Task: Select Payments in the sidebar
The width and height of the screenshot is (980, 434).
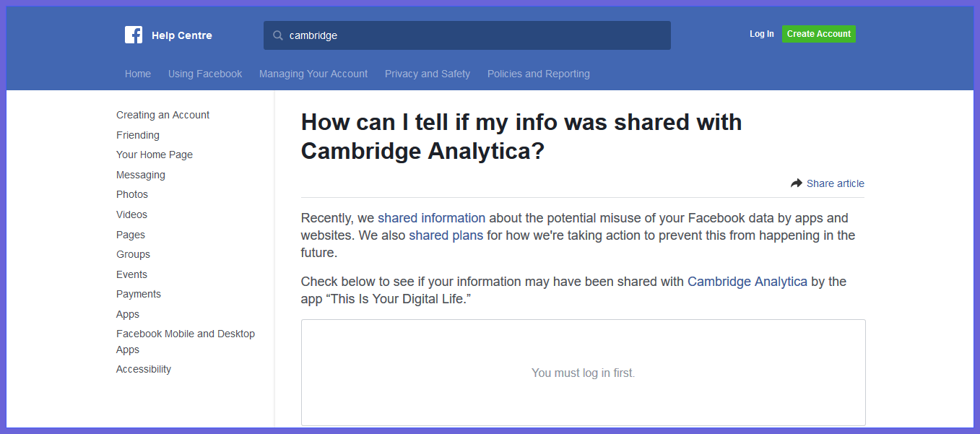Action: click(139, 294)
